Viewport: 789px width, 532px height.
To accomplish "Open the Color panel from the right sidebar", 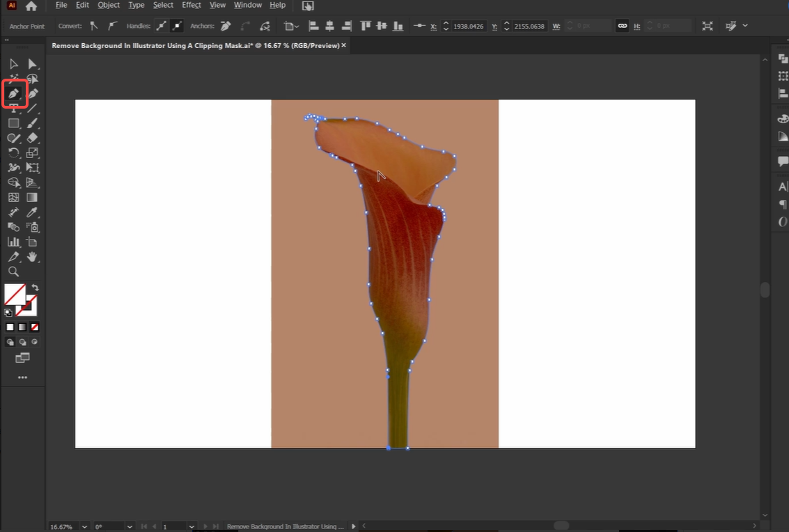I will coord(781,118).
